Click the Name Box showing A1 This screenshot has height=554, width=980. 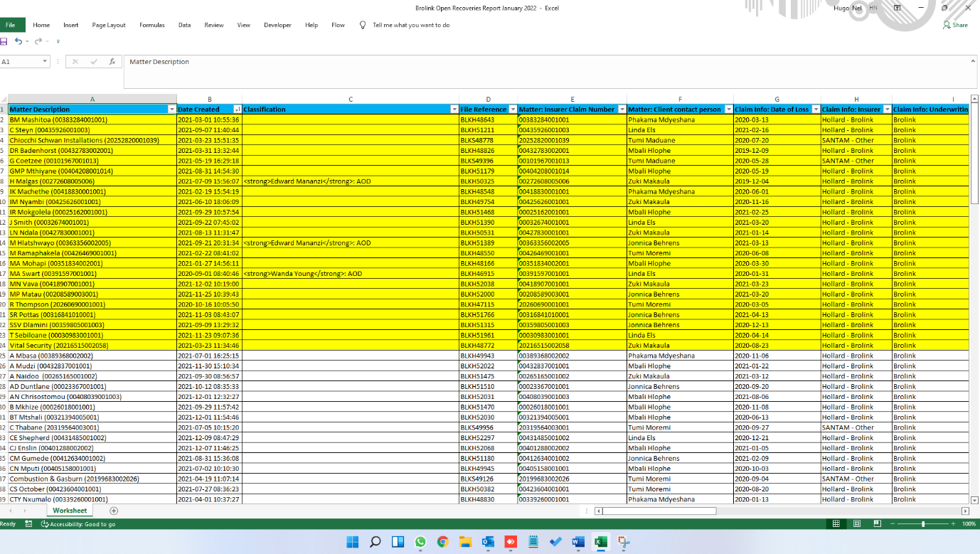[20, 62]
